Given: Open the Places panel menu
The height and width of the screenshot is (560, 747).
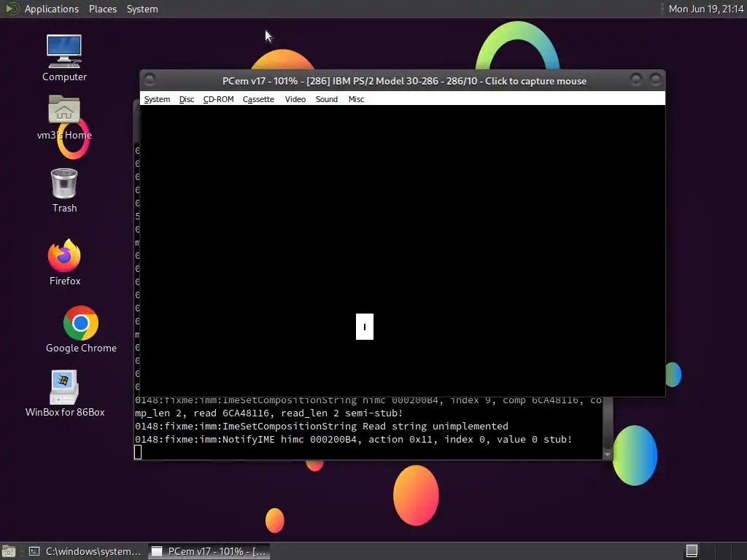Looking at the screenshot, I should (x=102, y=9).
